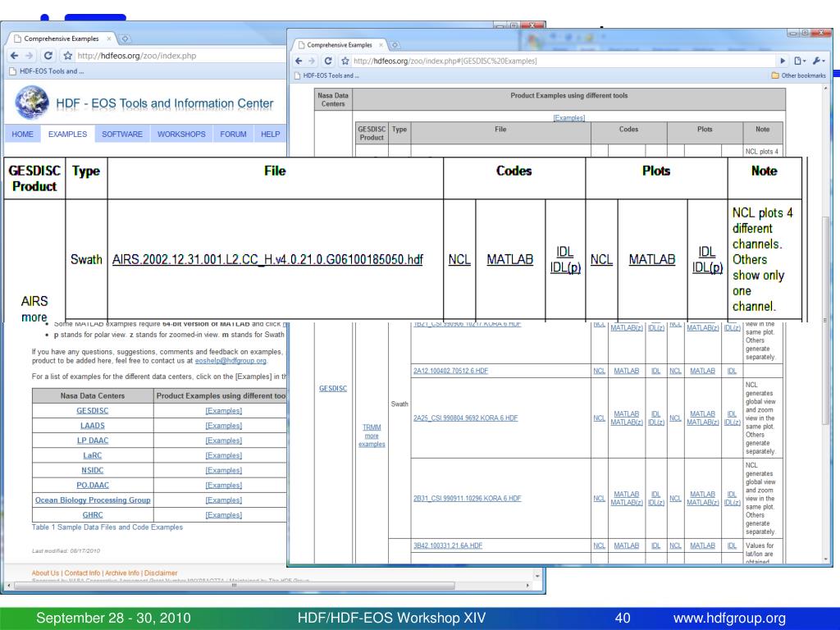Open file 2B31_CSI.990911.10296.KORA.6.HDF
Image resolution: width=840 pixels, height=630 pixels.
(x=467, y=498)
